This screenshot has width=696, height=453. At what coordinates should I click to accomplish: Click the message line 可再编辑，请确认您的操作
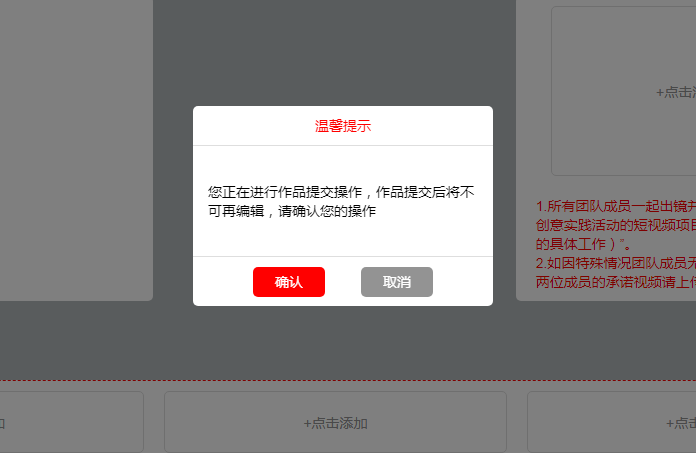[x=292, y=211]
